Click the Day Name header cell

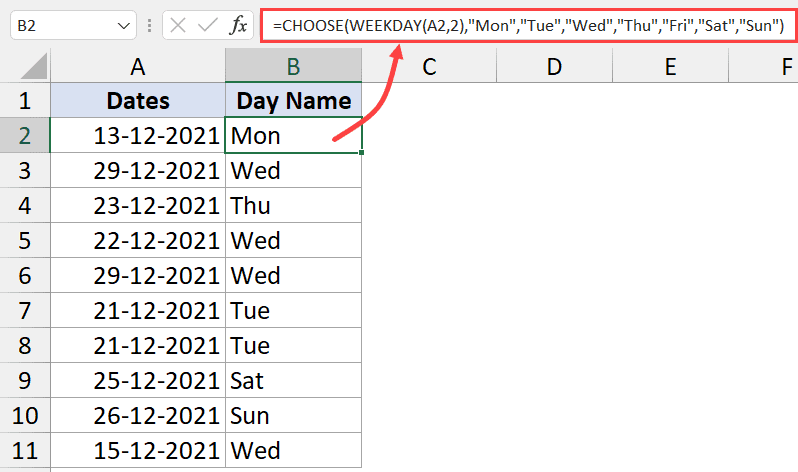click(293, 101)
